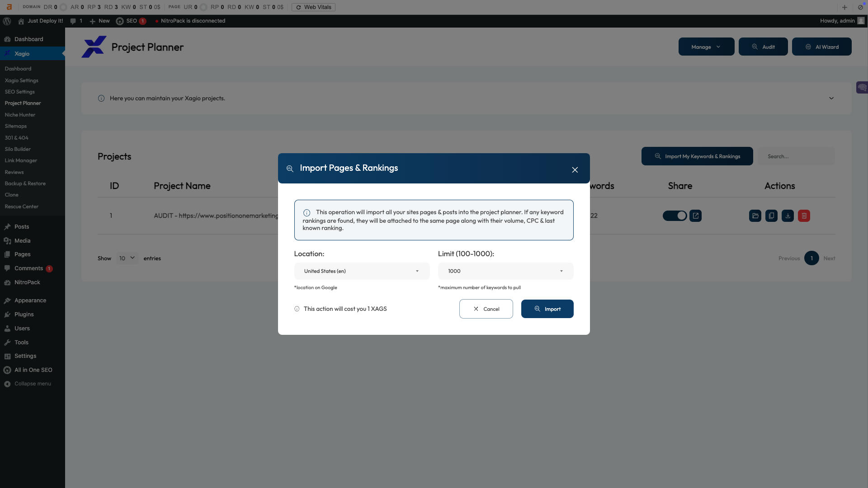Click the Import button in the dialog
This screenshot has height=488, width=868.
(x=547, y=309)
